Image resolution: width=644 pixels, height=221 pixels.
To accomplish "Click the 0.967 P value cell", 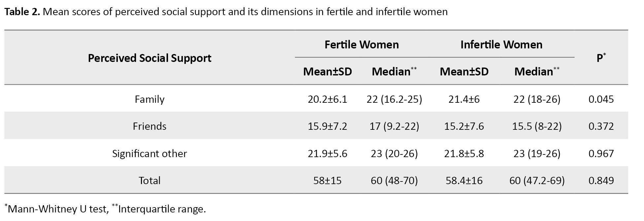I will 601,153.
